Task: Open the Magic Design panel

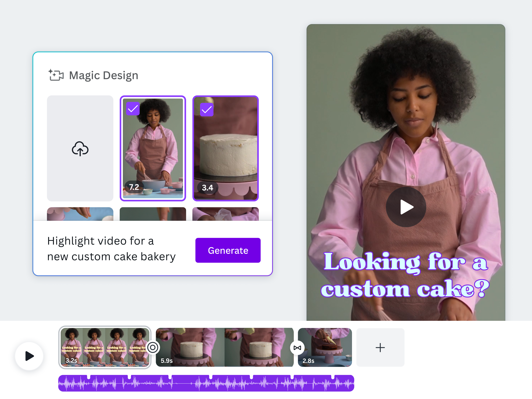Action: click(x=103, y=75)
